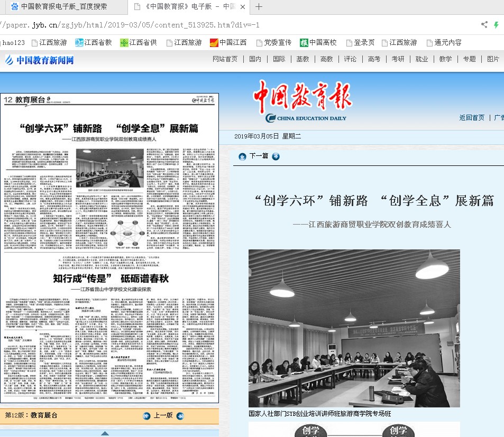Select 网站首页 in the site navigation

[x=225, y=59]
